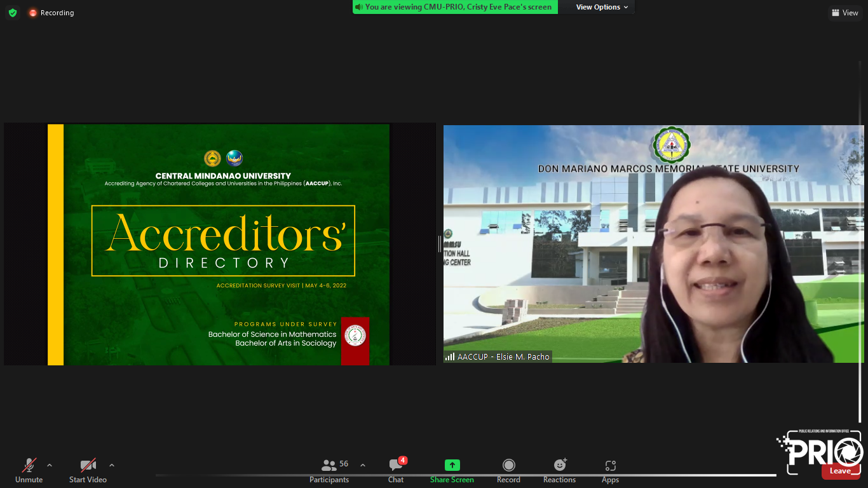The width and height of the screenshot is (868, 488).
Task: Click Bachelor of Arts in Sociology text
Action: [286, 343]
